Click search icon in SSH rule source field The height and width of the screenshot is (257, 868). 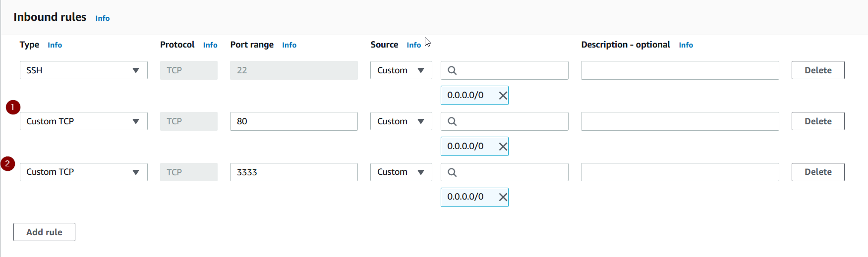452,70
